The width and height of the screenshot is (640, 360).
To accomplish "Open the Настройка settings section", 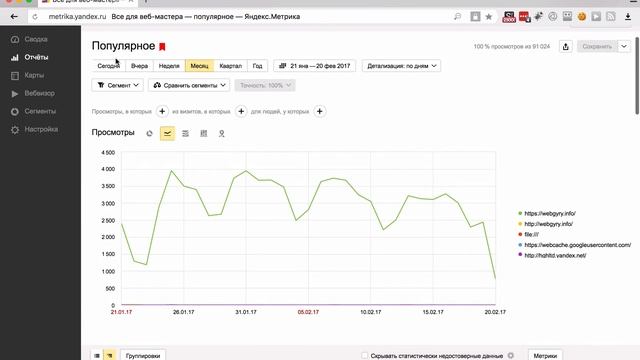I will pyautogui.click(x=41, y=129).
